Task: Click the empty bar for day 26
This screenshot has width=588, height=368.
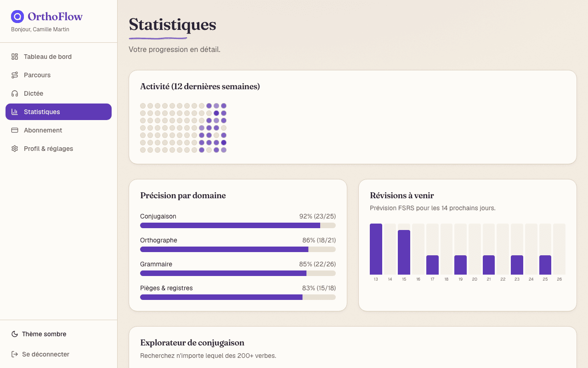Action: (x=560, y=249)
